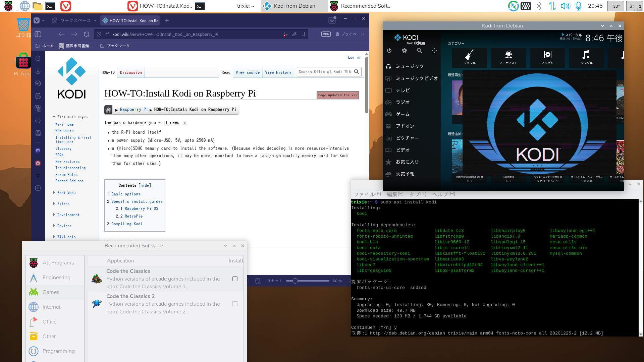Click the browser reload button
This screenshot has width=644, height=362.
[87, 34]
